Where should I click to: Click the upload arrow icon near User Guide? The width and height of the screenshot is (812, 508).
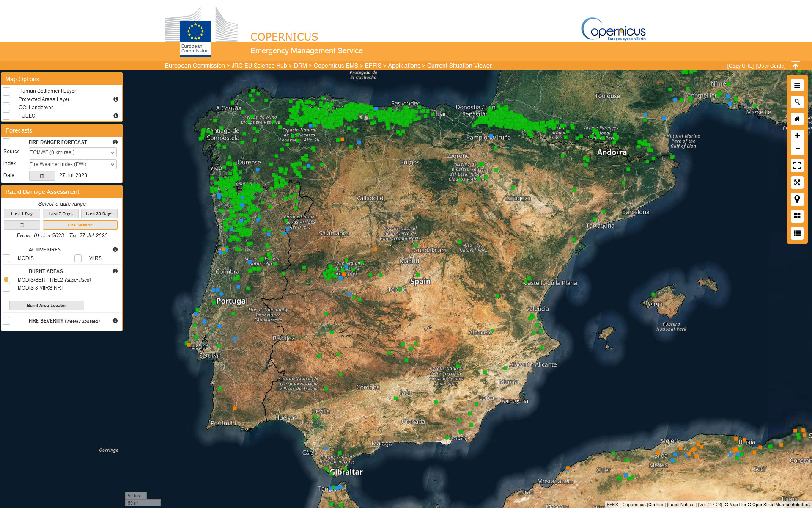tap(795, 66)
